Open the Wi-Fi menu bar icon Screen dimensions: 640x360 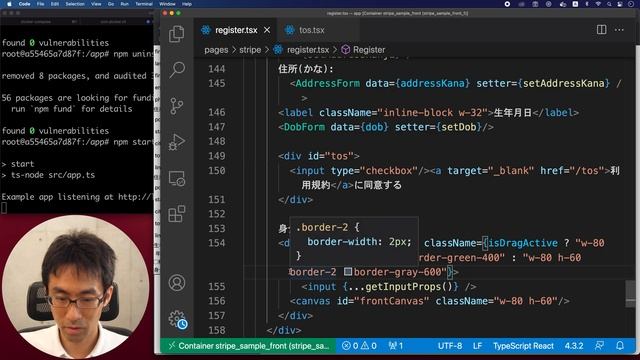598,4
